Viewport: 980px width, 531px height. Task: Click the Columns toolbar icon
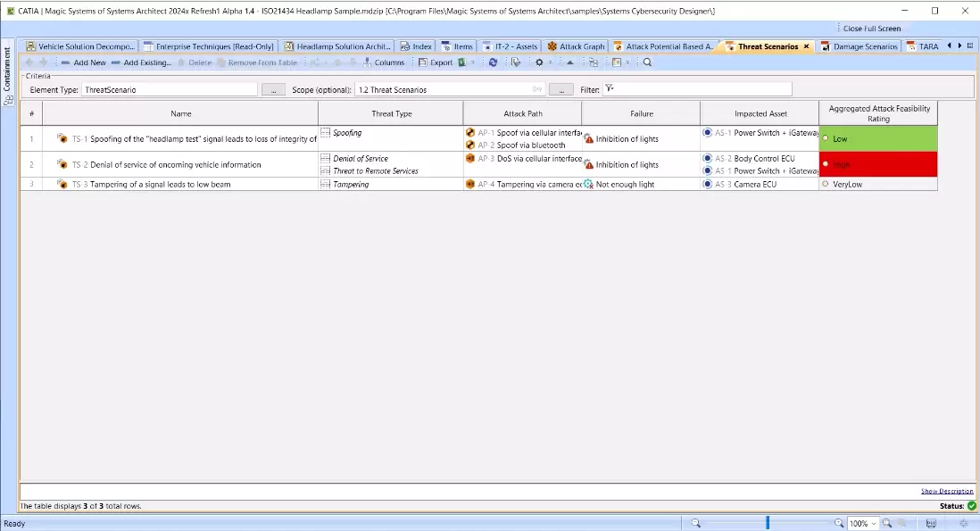[384, 62]
